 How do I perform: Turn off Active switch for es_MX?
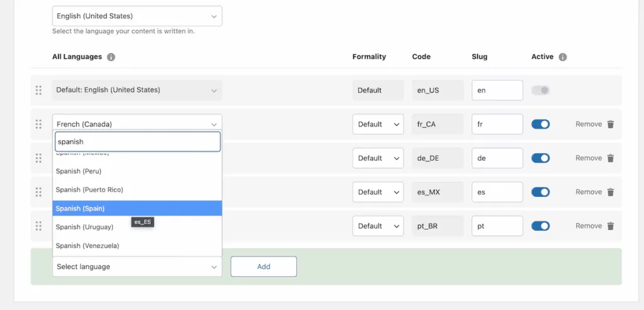click(540, 192)
